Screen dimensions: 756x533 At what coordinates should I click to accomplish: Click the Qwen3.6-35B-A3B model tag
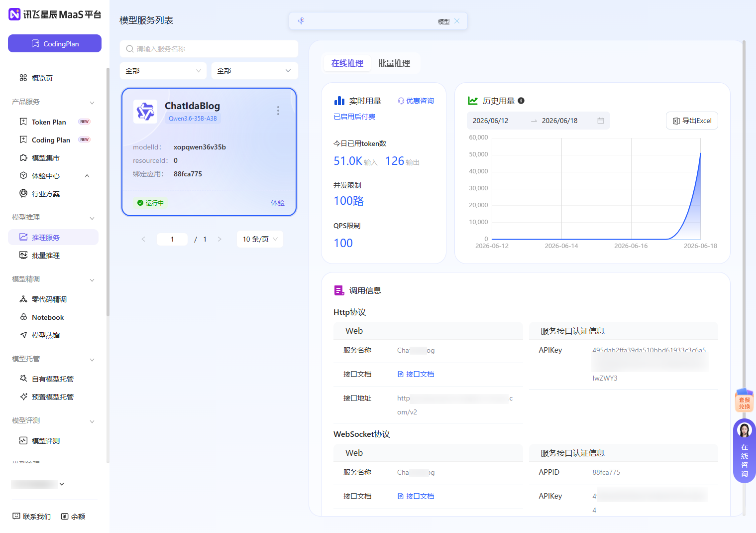[x=193, y=119]
